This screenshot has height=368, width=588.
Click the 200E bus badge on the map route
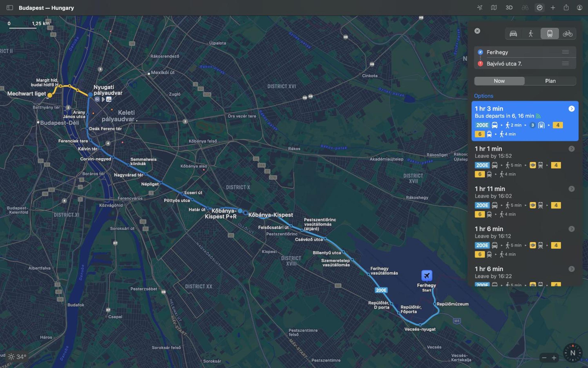coord(381,290)
